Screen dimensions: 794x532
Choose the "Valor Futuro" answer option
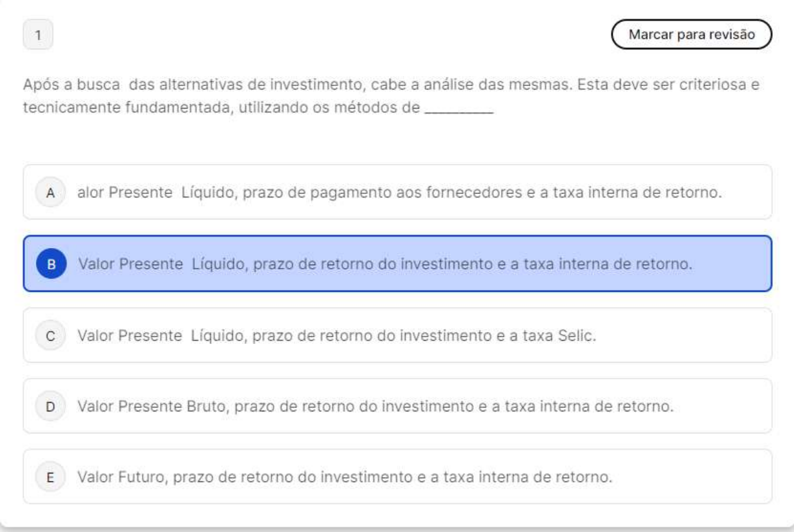point(344,477)
